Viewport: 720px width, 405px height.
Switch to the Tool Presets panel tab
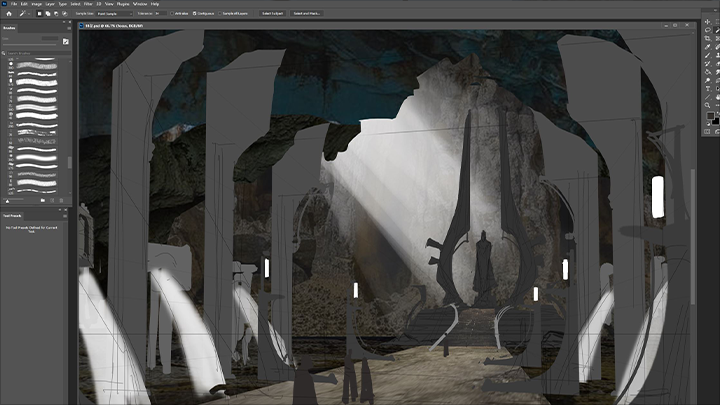click(12, 215)
